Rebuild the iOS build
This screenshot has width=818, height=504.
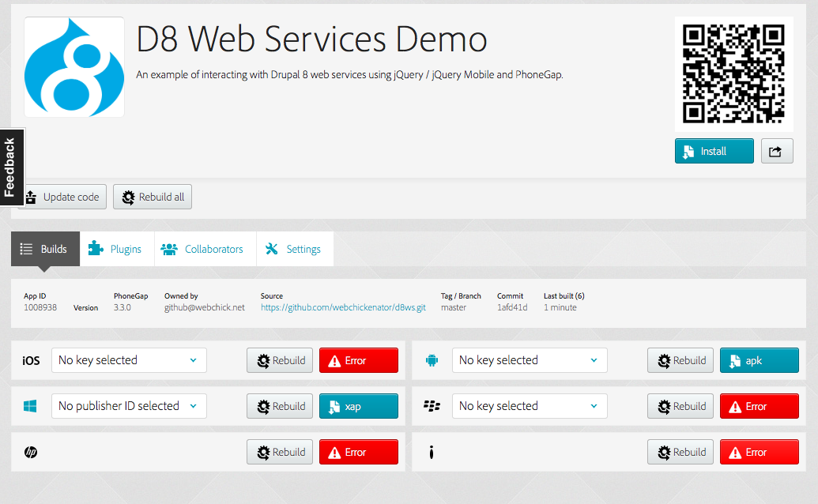(x=280, y=360)
